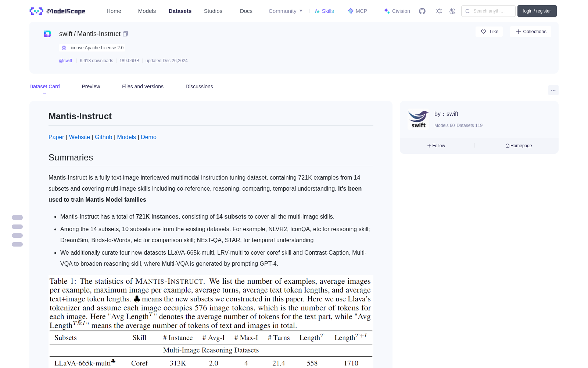
Task: Open swift Homepage
Action: point(519,146)
